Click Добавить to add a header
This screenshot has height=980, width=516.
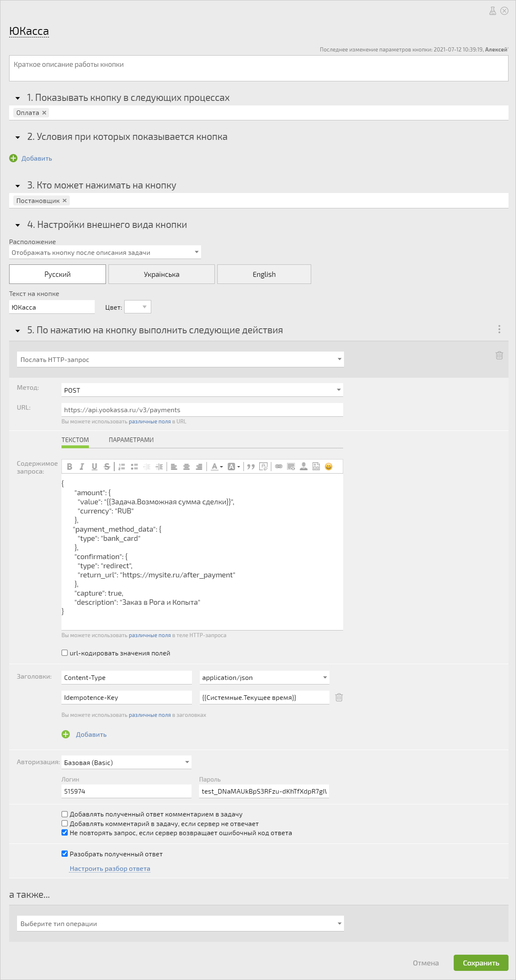click(91, 734)
